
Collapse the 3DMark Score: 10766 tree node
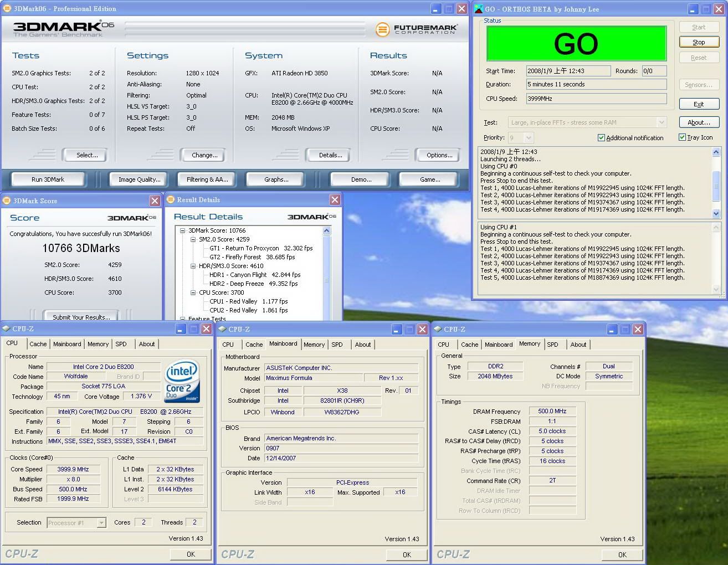point(182,230)
